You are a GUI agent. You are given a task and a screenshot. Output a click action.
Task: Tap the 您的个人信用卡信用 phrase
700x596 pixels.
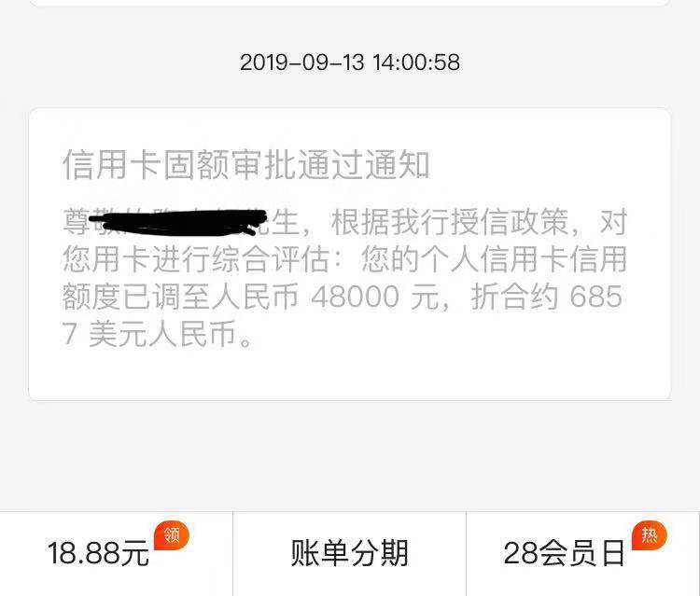(494, 258)
